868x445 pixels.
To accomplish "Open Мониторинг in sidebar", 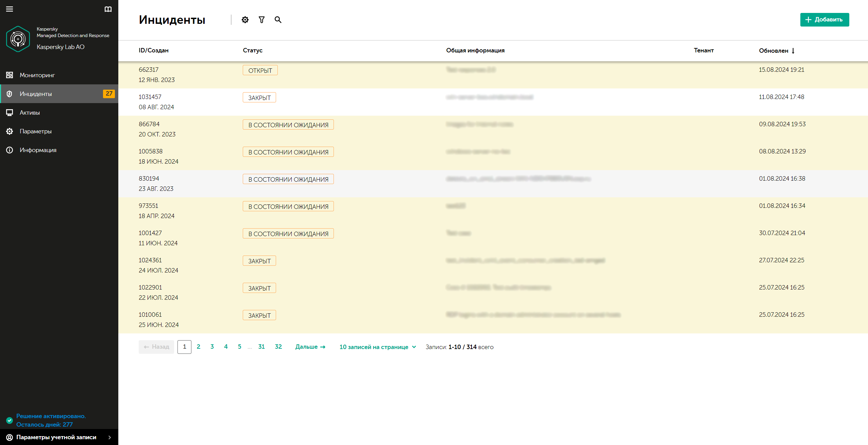I will coord(37,75).
